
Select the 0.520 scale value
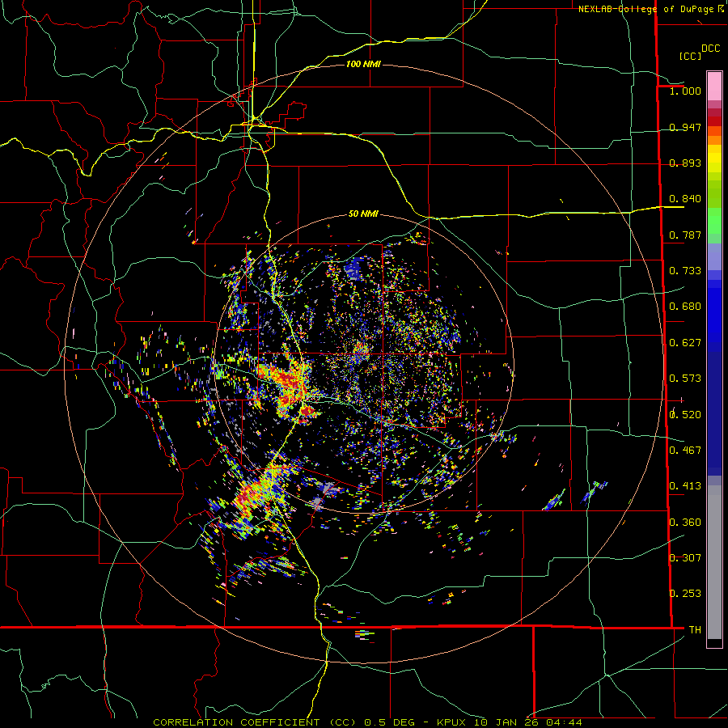point(685,415)
